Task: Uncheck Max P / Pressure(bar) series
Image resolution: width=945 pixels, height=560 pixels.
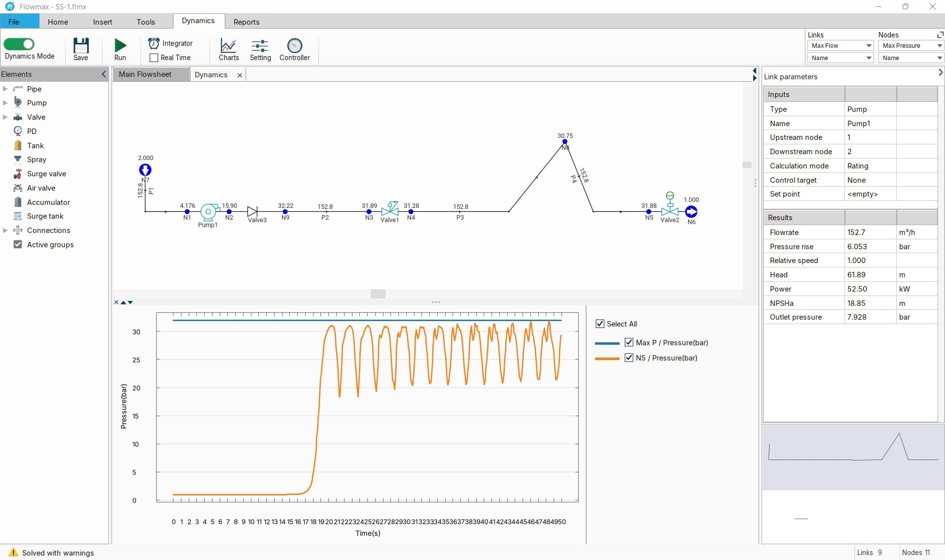Action: pos(629,342)
